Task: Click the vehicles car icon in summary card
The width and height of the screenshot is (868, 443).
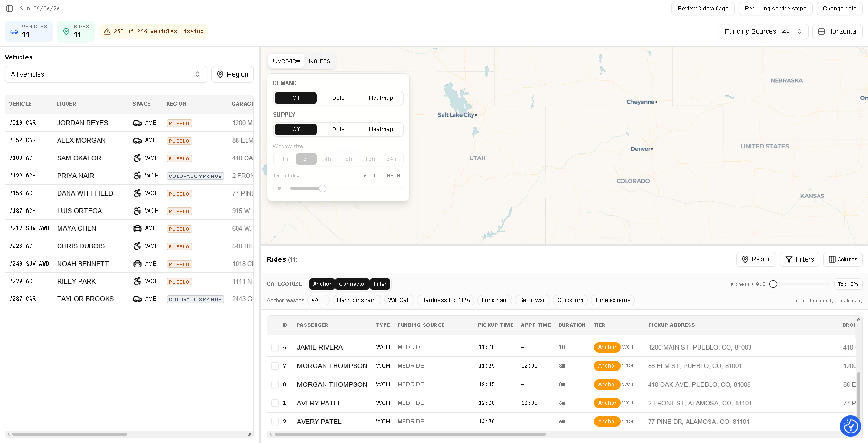Action: (x=14, y=32)
